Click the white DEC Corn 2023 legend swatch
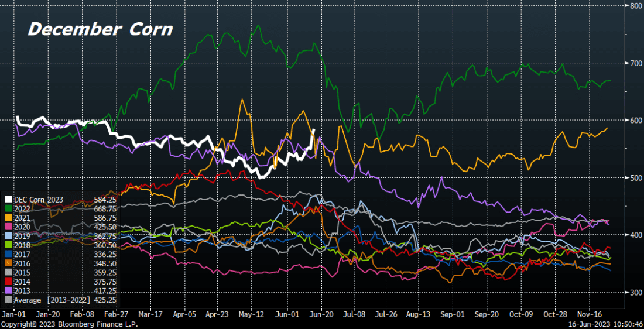The image size is (644, 329). pyautogui.click(x=7, y=200)
